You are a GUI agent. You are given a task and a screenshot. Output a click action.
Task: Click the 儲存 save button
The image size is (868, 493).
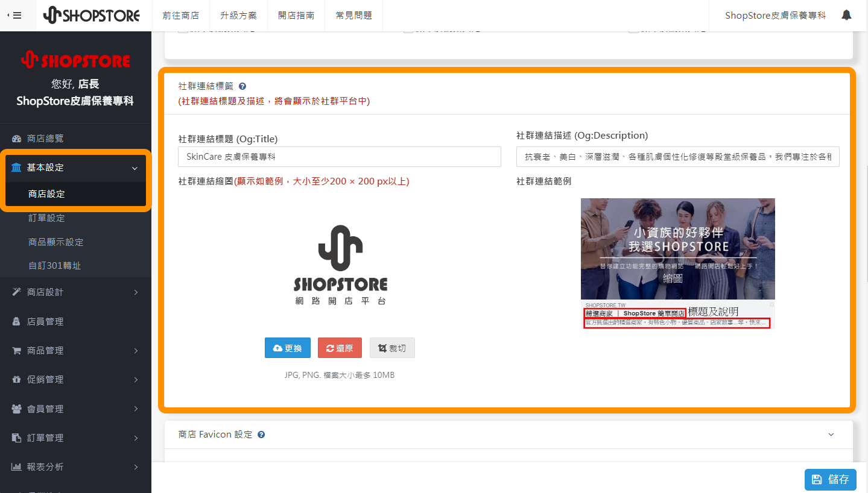(x=831, y=479)
